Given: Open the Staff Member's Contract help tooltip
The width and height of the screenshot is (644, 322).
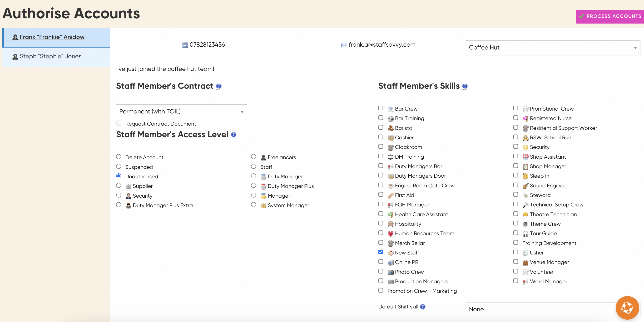Looking at the screenshot, I should [x=219, y=86].
